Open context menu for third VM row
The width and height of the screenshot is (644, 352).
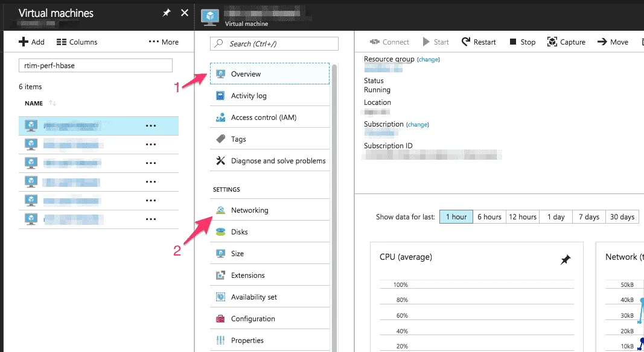click(x=151, y=163)
